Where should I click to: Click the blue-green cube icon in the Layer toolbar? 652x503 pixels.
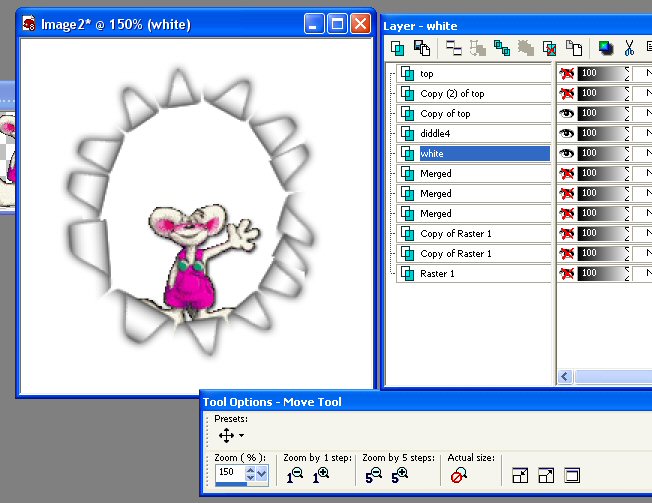point(606,48)
